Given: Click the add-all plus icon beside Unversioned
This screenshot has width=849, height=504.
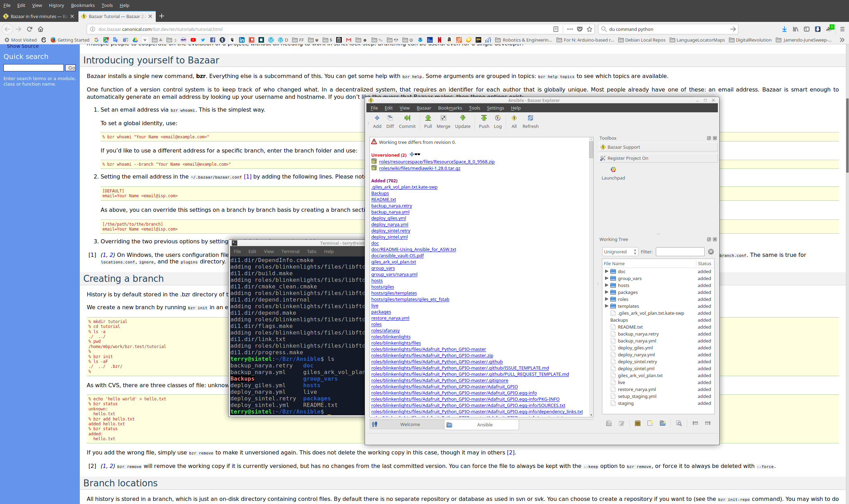Looking at the screenshot, I should pyautogui.click(x=412, y=155).
